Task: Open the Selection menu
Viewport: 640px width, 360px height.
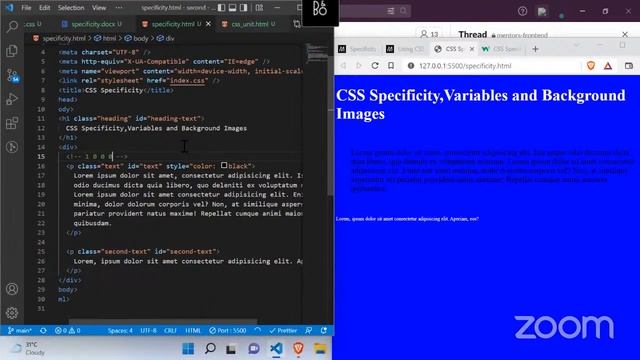Action: [71, 8]
